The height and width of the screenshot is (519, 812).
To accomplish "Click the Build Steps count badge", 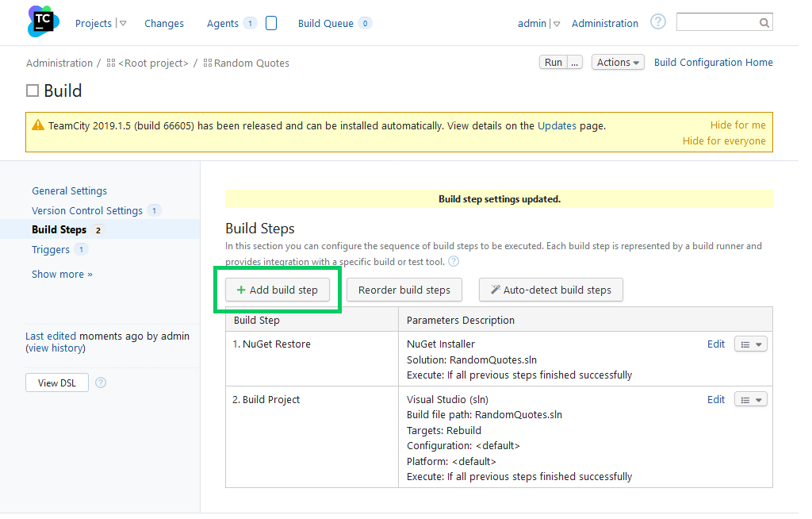I will [x=98, y=230].
